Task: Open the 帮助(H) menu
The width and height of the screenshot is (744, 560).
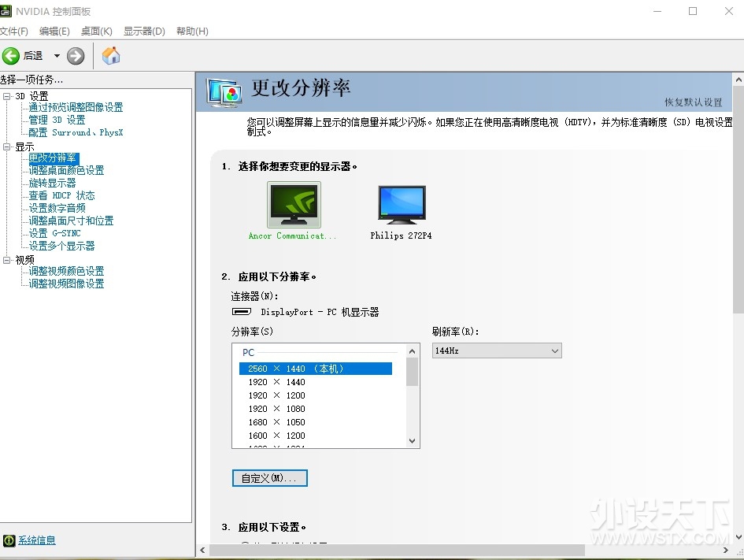Action: coord(192,32)
